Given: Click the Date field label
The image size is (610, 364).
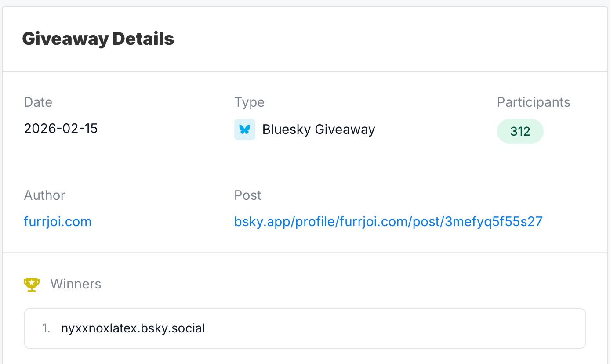Looking at the screenshot, I should (x=38, y=102).
